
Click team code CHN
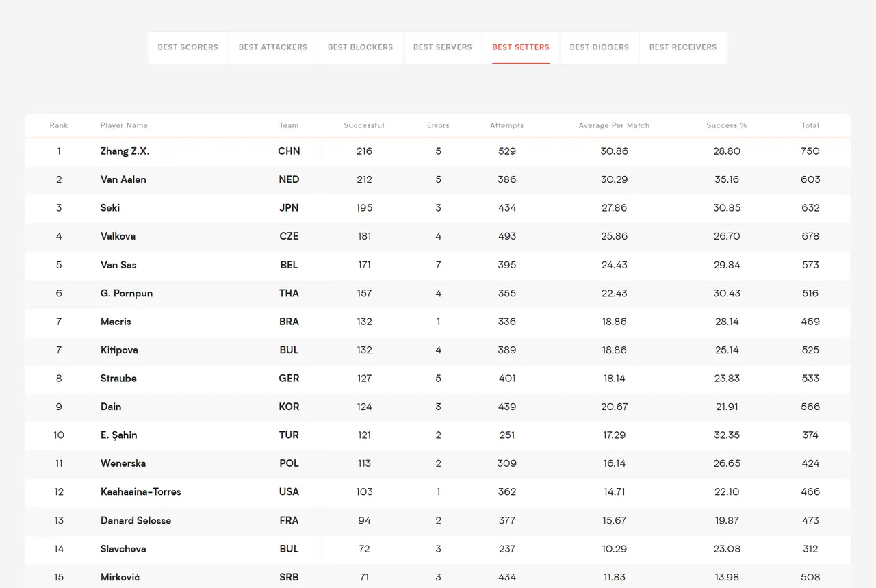[289, 151]
